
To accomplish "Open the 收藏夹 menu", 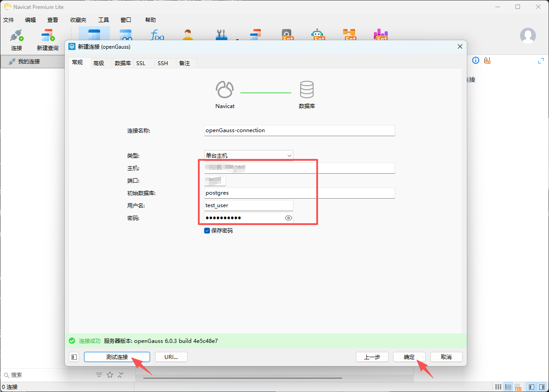I will pos(78,20).
